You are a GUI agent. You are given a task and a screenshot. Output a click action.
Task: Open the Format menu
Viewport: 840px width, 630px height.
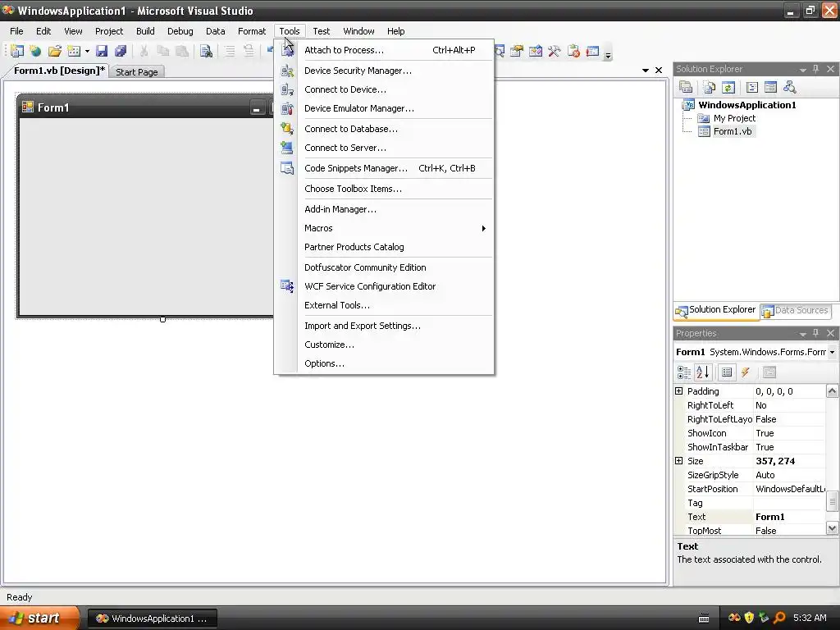[x=252, y=31]
